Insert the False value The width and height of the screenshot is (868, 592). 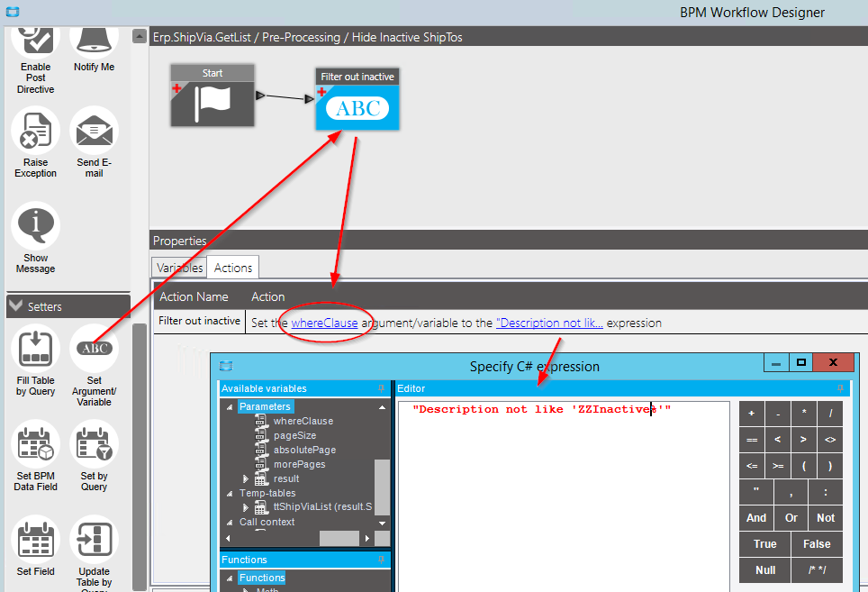coord(817,544)
